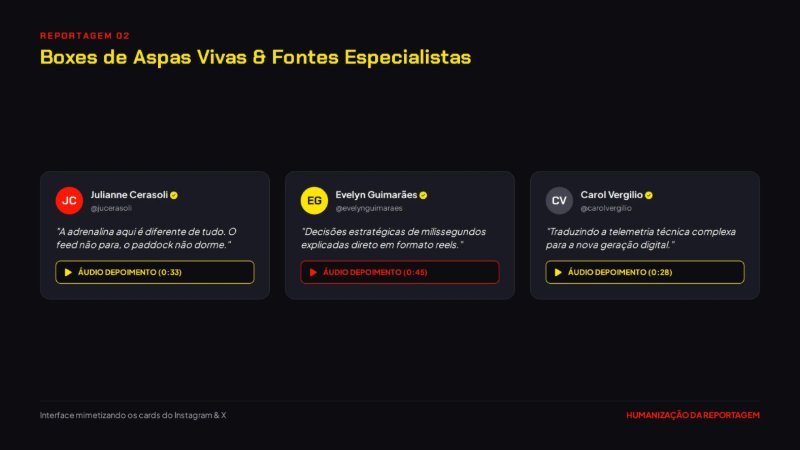Open the @jucerasoli handle
Viewport: 800px width, 450px height.
(111, 208)
